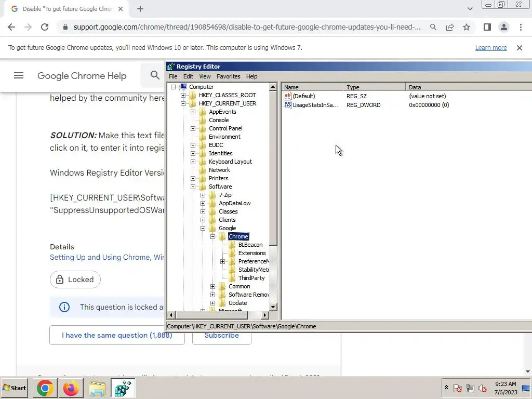532x399 pixels.
Task: Click the Data column header
Action: tap(469, 87)
